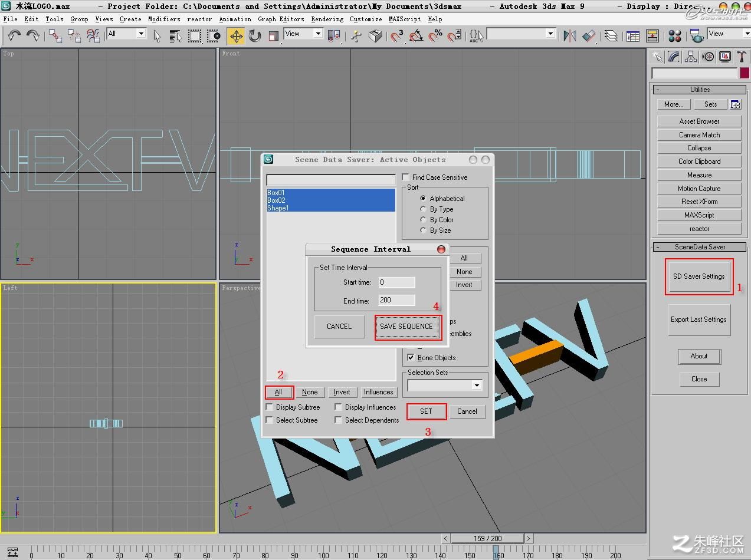Open the Layer Manager icon

(611, 36)
